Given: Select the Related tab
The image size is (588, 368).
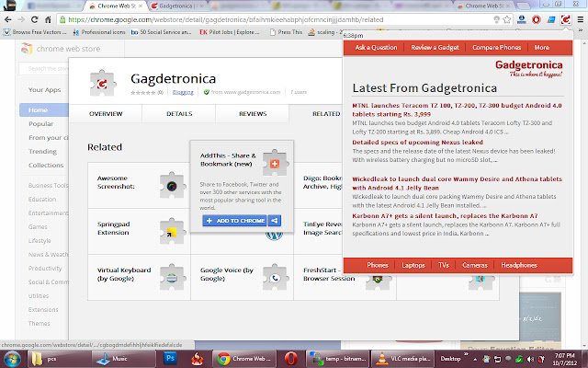Looking at the screenshot, I should [326, 113].
